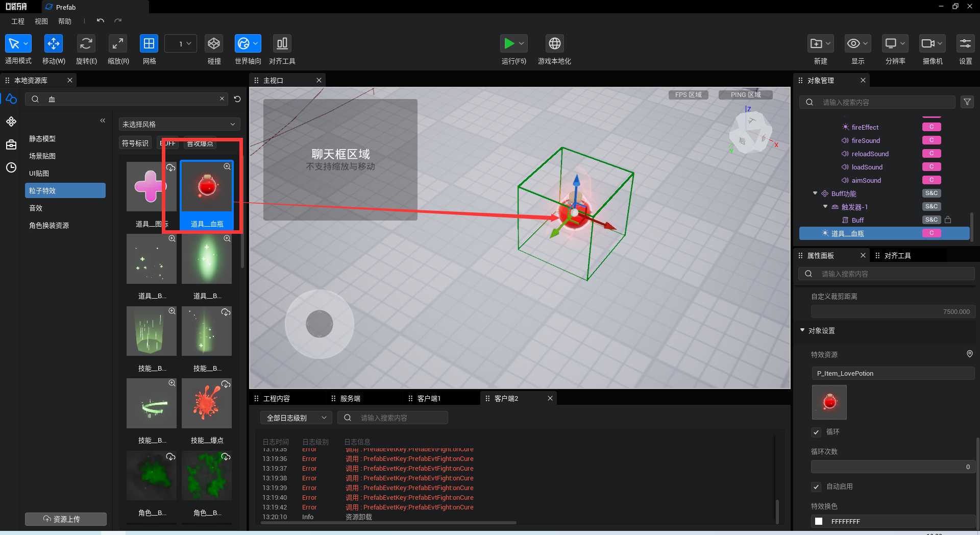Click the 摄像机 camera icon

pos(928,44)
